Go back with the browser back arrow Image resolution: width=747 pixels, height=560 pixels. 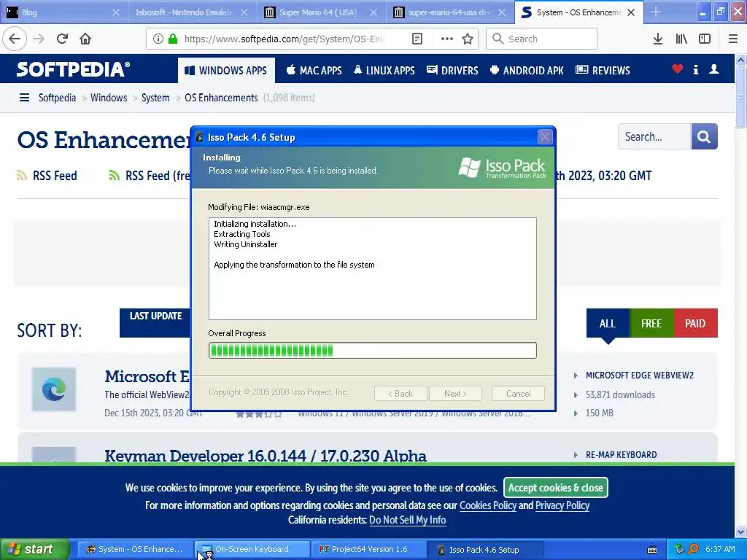(15, 39)
